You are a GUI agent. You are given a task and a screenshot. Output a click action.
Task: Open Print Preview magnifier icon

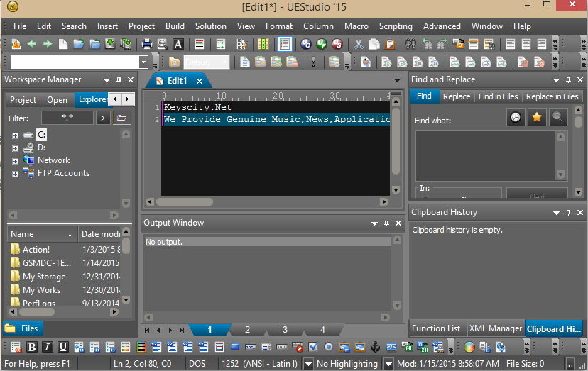click(163, 44)
